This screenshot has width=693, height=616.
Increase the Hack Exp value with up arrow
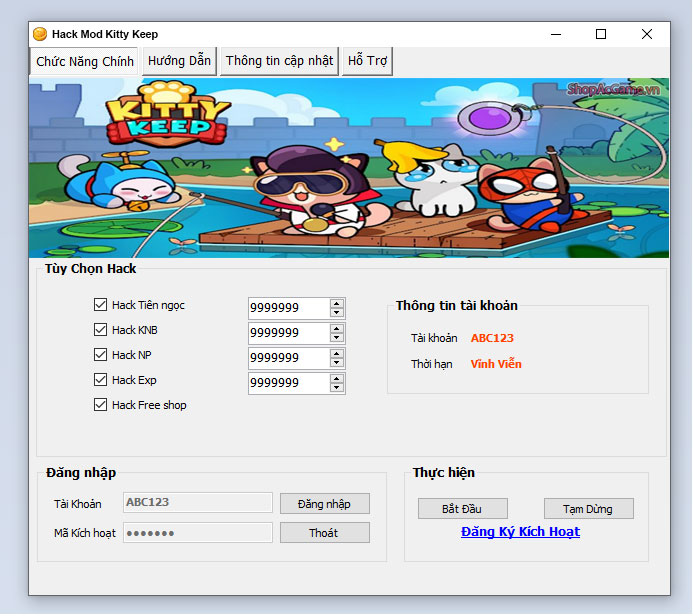coord(337,379)
